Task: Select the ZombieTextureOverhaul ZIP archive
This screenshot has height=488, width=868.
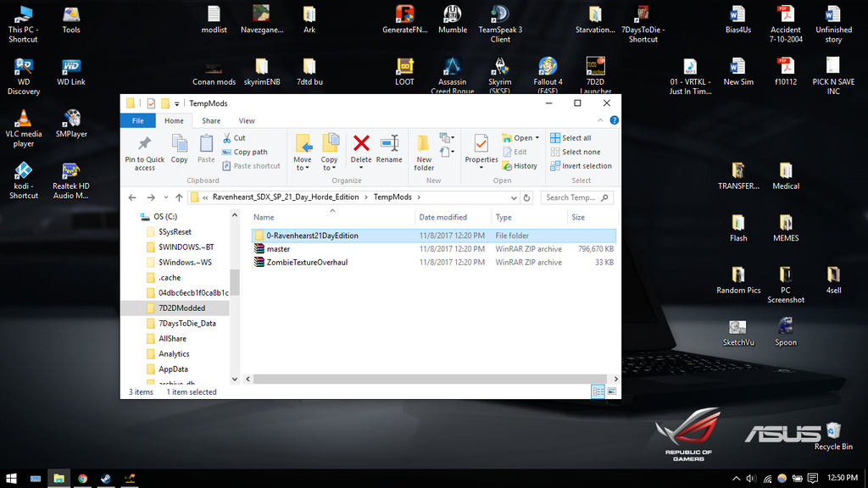Action: coord(433,263)
